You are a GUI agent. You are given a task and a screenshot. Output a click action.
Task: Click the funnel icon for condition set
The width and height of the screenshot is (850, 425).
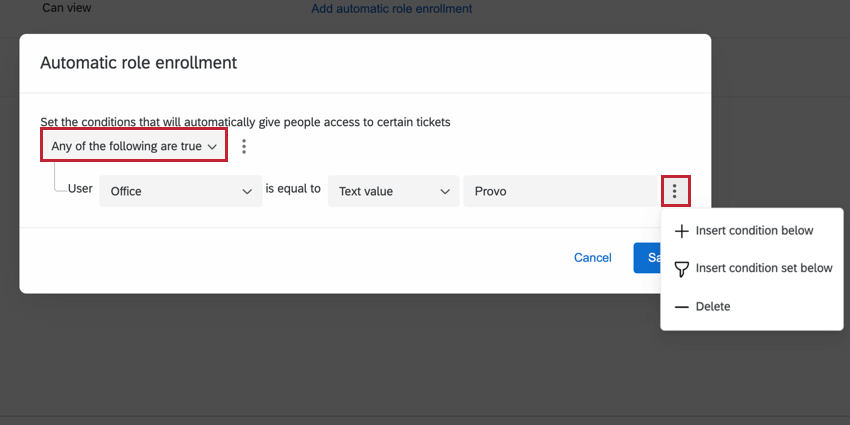[682, 269]
